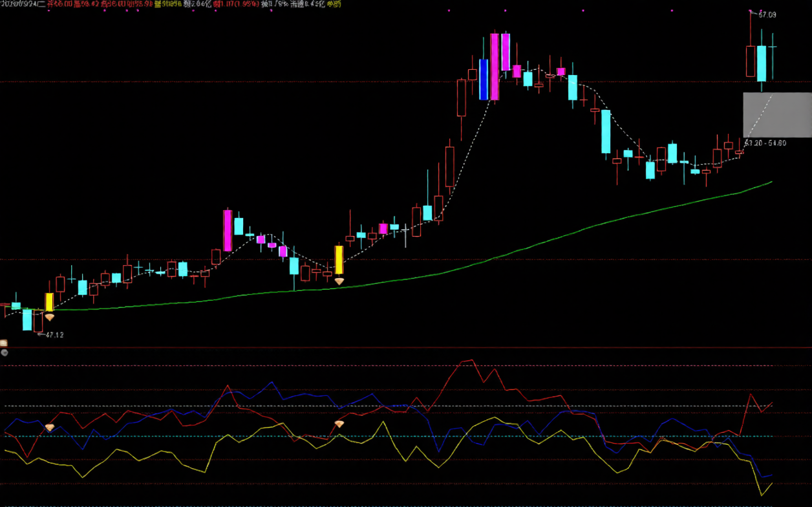Select the gray gap rectangle on the right
This screenshot has width=812, height=507.
click(776, 114)
